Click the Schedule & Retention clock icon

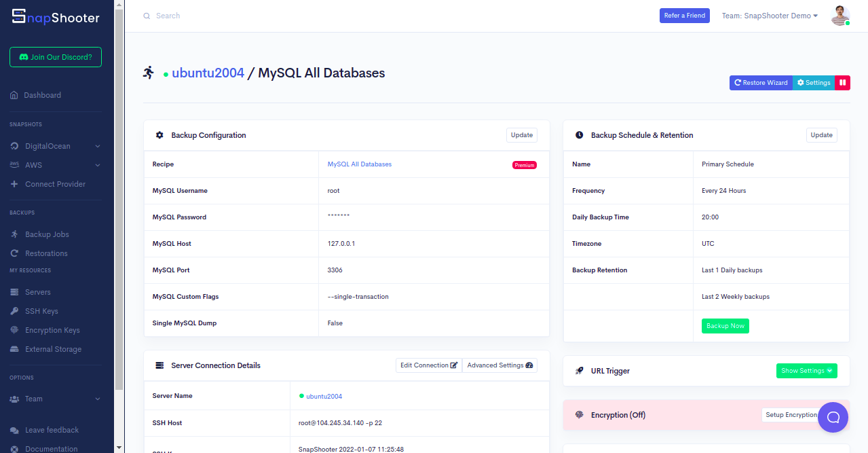pyautogui.click(x=580, y=135)
